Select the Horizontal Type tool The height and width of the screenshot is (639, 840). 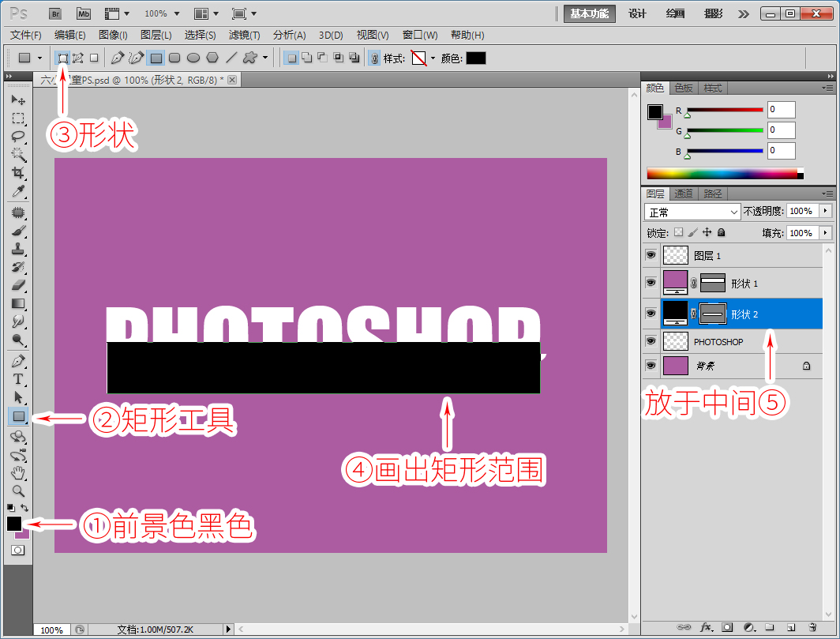pyautogui.click(x=18, y=380)
